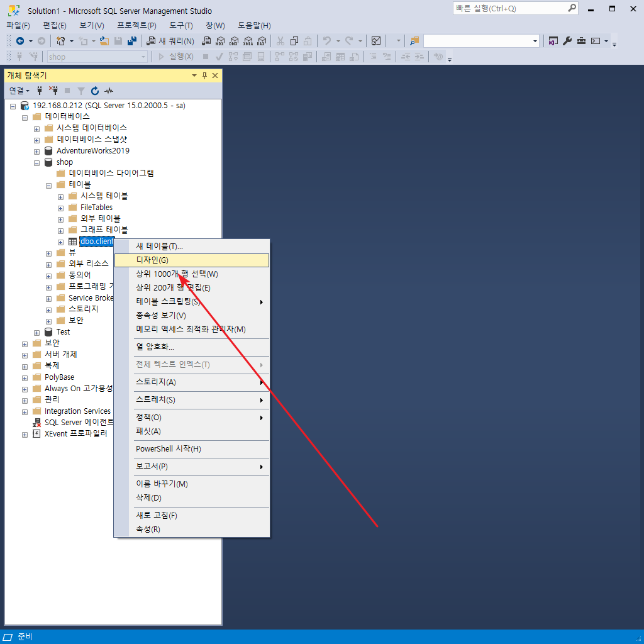Open the find combo box dropdown arrow
The height and width of the screenshot is (644, 644).
535,41
